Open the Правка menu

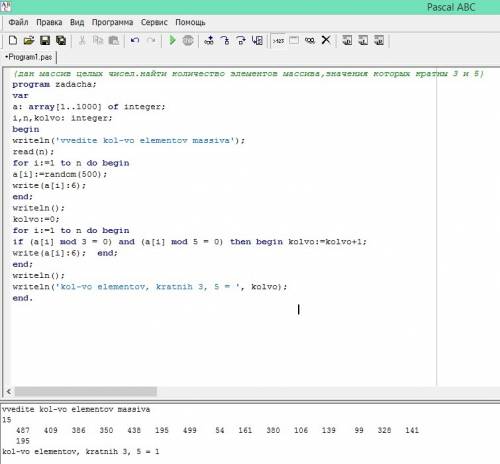click(x=49, y=22)
